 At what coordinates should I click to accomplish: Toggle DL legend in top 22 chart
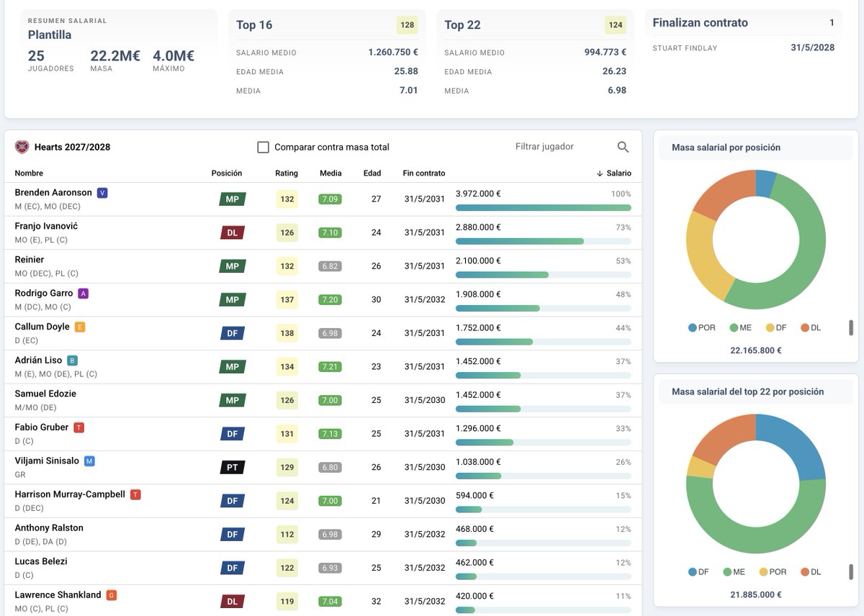(811, 572)
